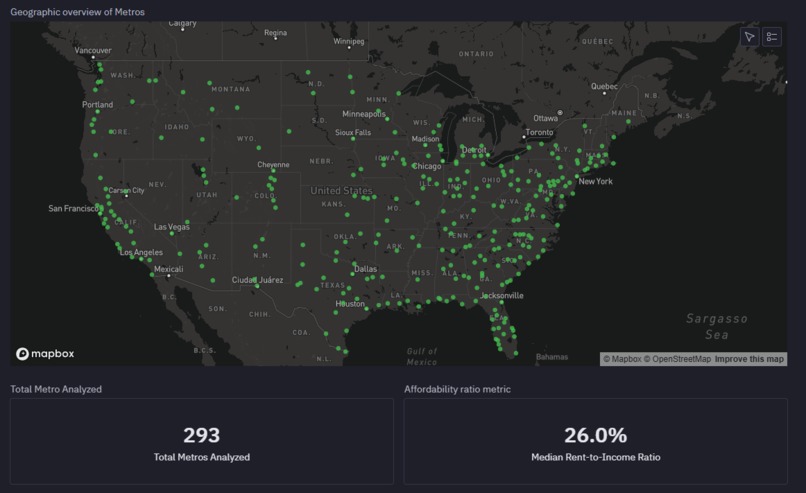The height and width of the screenshot is (493, 806).
Task: Click the QUÉBEC province label
Action: (x=597, y=41)
